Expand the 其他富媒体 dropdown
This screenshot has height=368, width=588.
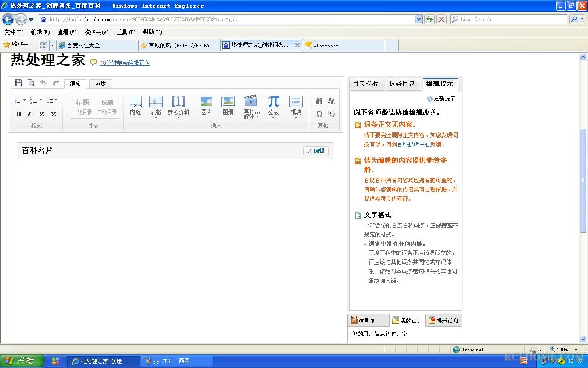pos(257,116)
